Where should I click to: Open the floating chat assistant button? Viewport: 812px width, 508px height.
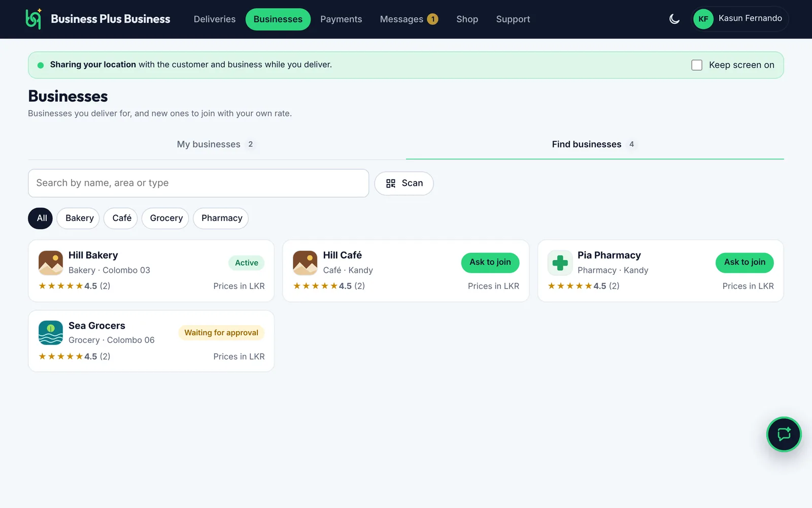point(784,434)
